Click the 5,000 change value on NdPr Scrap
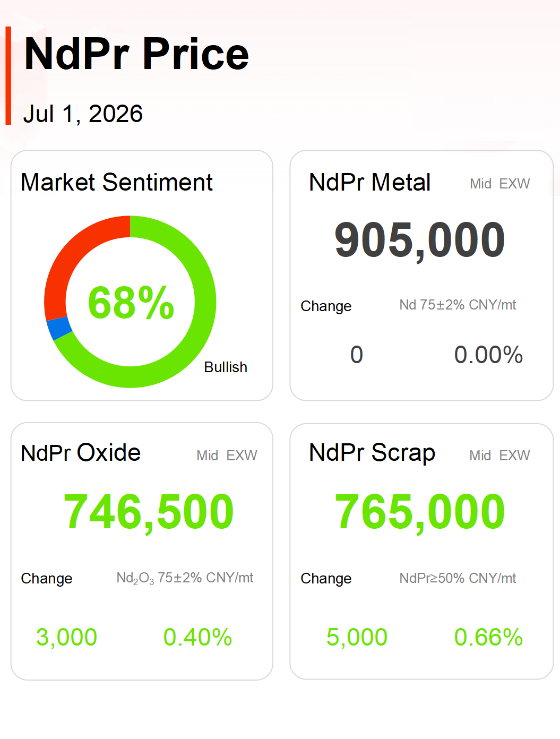Screen dimensions: 560x739 [357, 637]
